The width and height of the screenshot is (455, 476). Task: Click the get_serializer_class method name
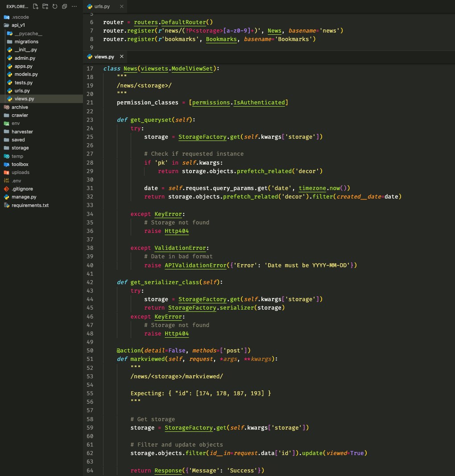coord(165,282)
